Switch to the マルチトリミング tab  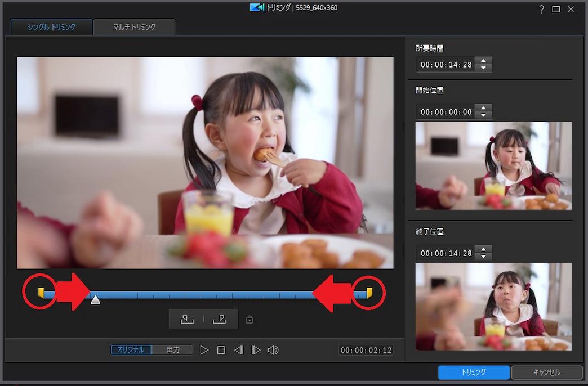[x=134, y=26]
